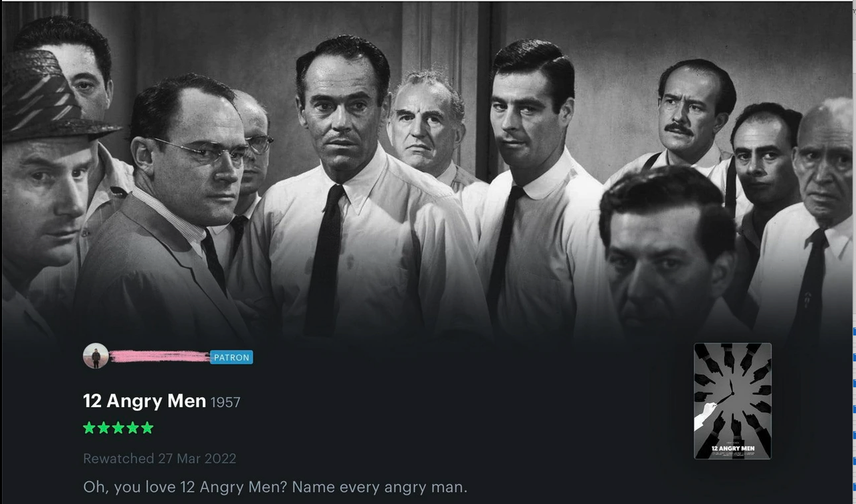Open the 12 Angry Men film title
Screen dimensions: 856x504
click(x=144, y=401)
